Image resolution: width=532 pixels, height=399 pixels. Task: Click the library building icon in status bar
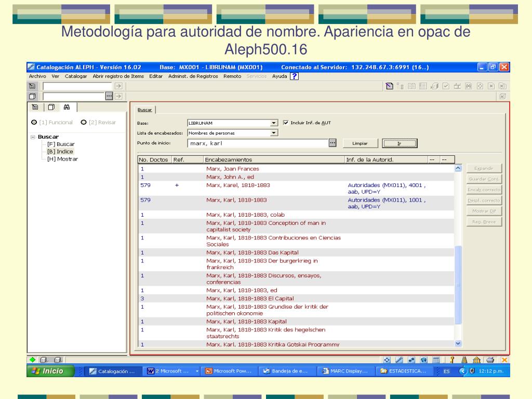point(476,360)
